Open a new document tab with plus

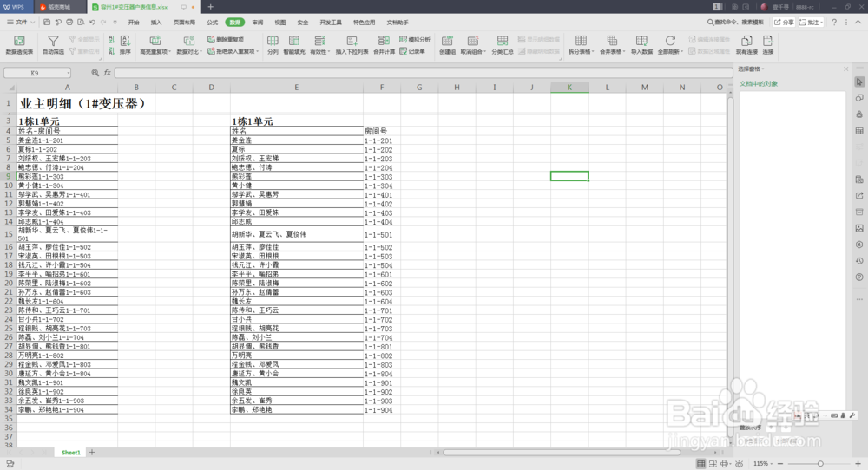pos(210,7)
